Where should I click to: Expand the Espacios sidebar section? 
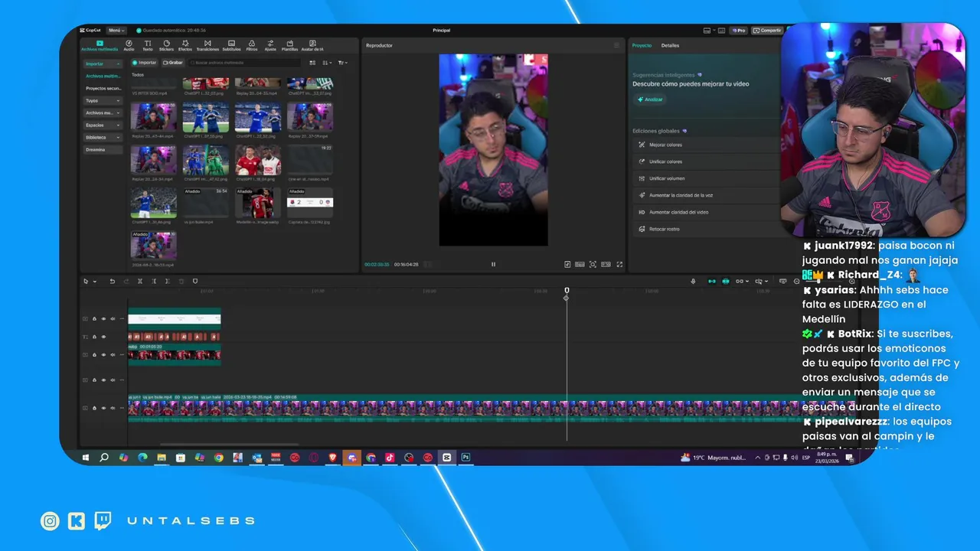103,125
